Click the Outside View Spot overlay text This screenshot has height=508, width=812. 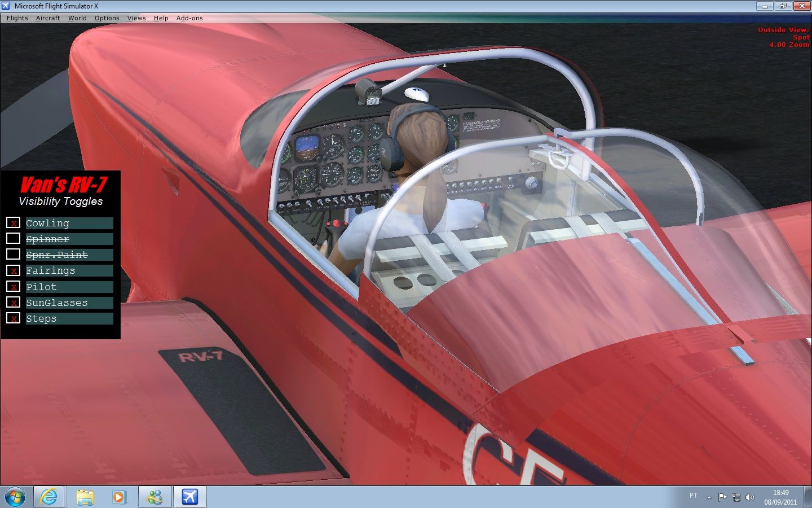coord(783,33)
